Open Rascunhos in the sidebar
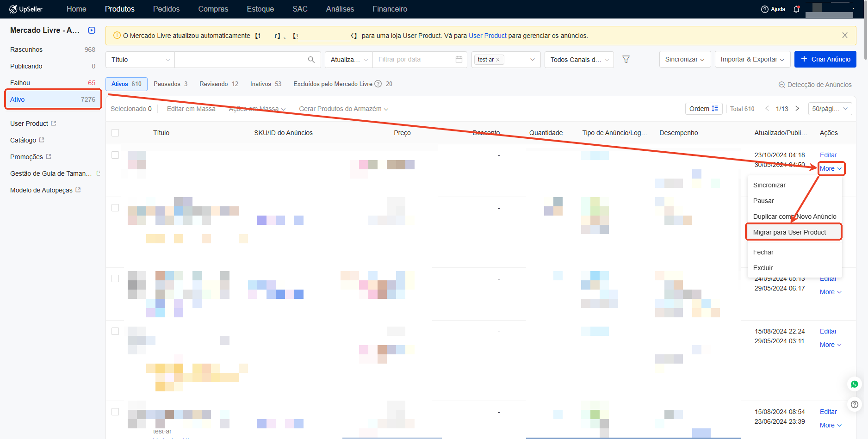Screen dimensions: 868x439 53,49
